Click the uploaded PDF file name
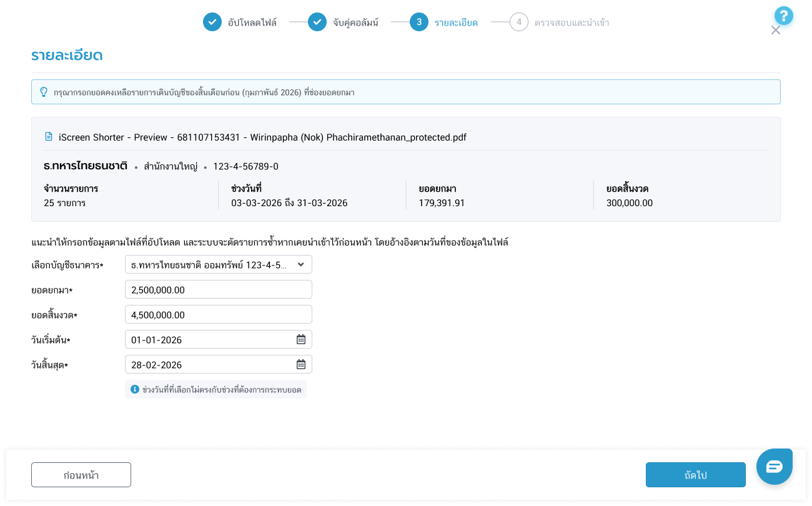This screenshot has height=506, width=812. tap(262, 137)
